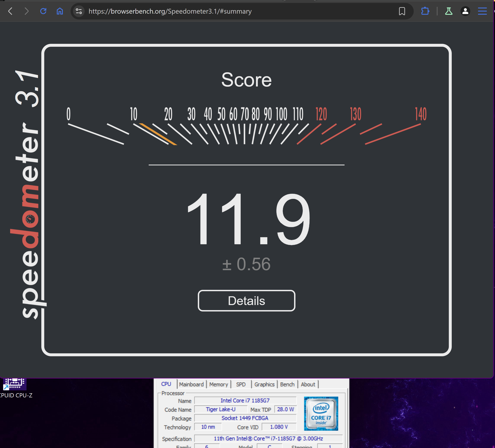Click the browser forward arrow
The image size is (495, 448).
pos(27,11)
